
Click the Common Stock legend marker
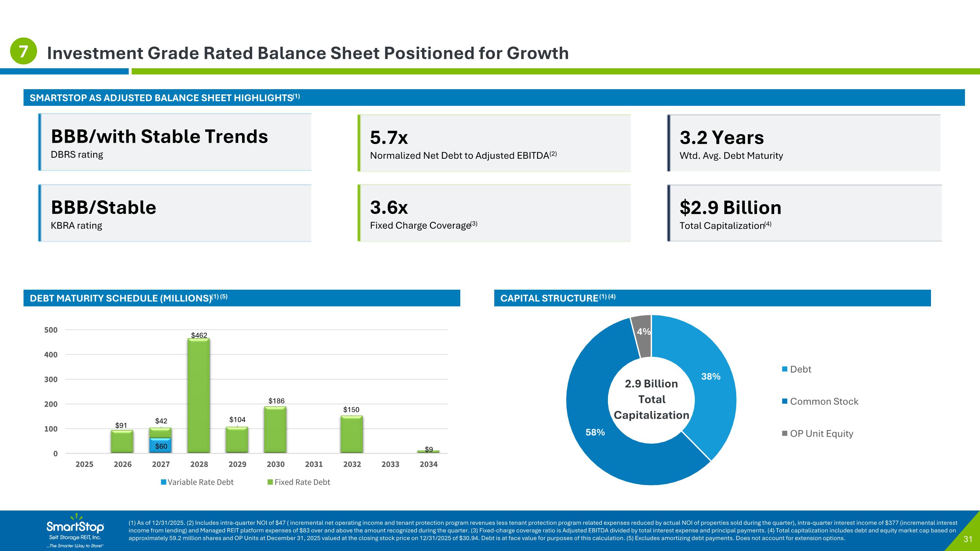(784, 401)
